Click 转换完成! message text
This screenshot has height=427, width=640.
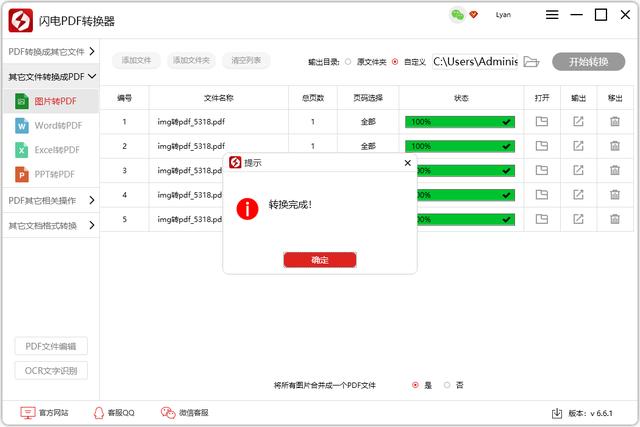click(x=290, y=205)
